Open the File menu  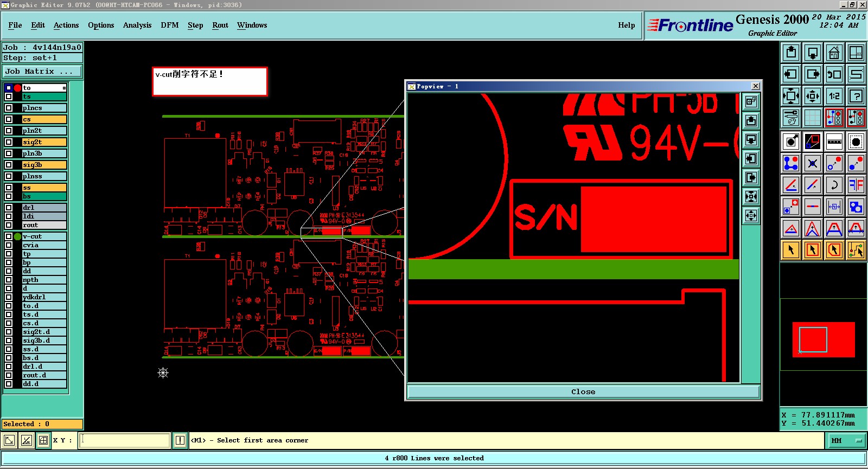pyautogui.click(x=15, y=25)
